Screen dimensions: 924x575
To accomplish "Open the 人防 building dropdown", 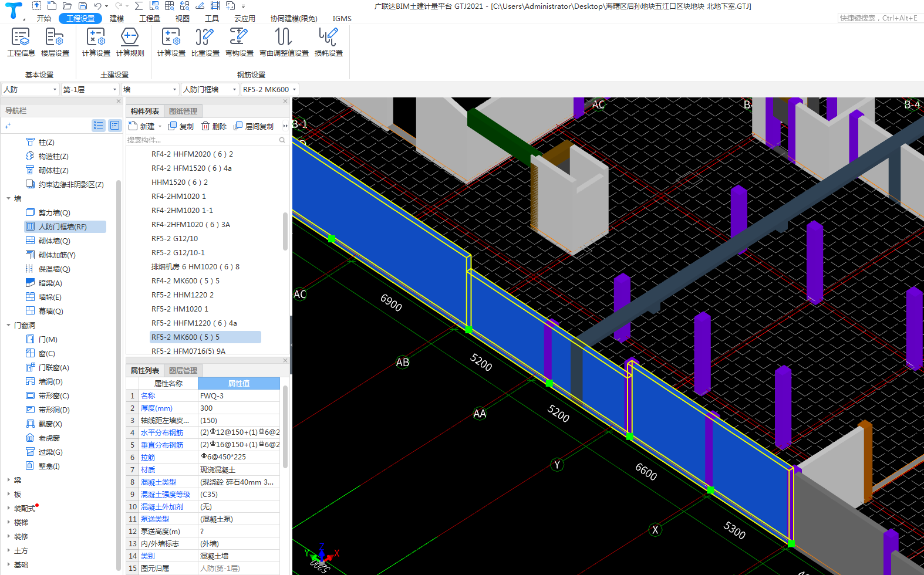I will (x=30, y=89).
